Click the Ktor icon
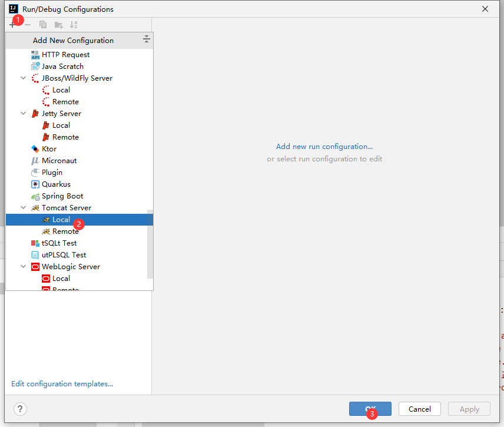Image resolution: width=504 pixels, height=427 pixels. pyautogui.click(x=35, y=149)
